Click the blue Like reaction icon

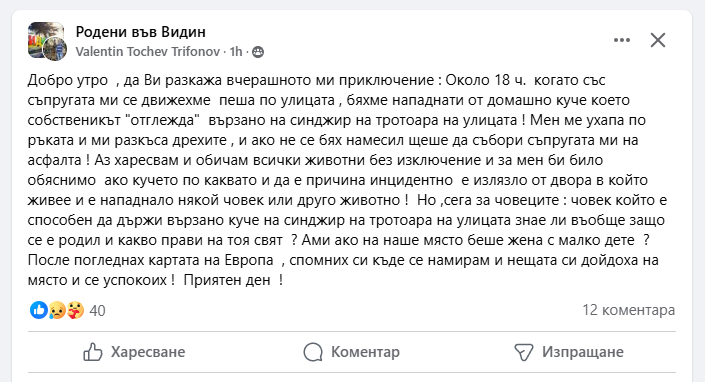pos(39,310)
